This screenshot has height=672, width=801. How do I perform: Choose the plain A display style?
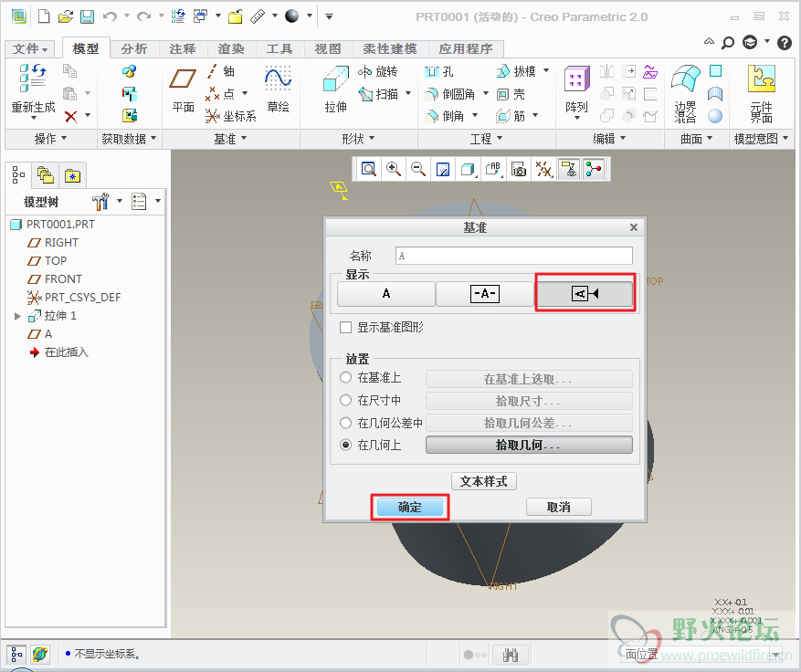(386, 294)
